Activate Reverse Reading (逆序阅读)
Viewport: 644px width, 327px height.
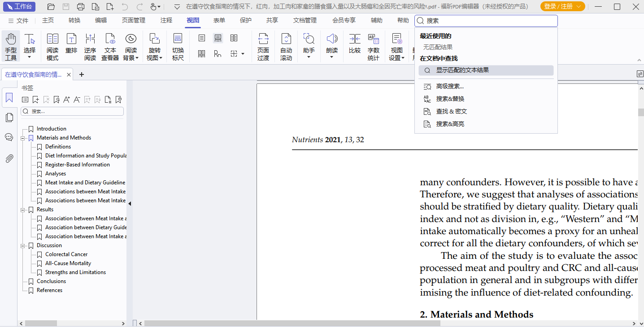90,47
